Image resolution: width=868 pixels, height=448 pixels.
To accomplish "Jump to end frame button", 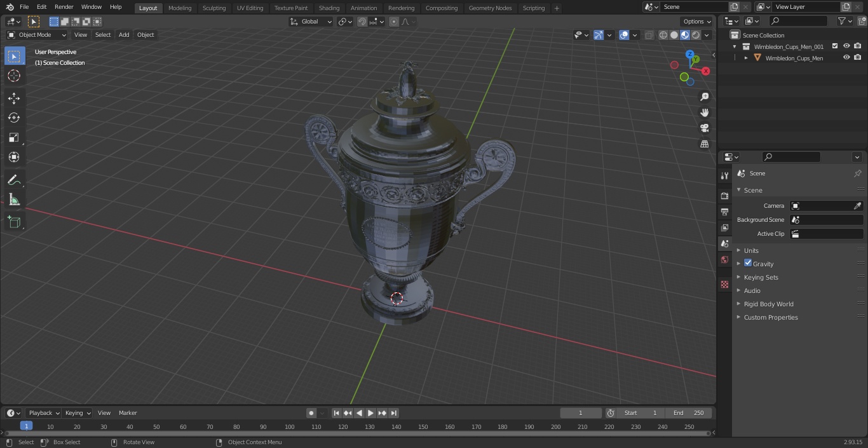I will click(x=394, y=413).
